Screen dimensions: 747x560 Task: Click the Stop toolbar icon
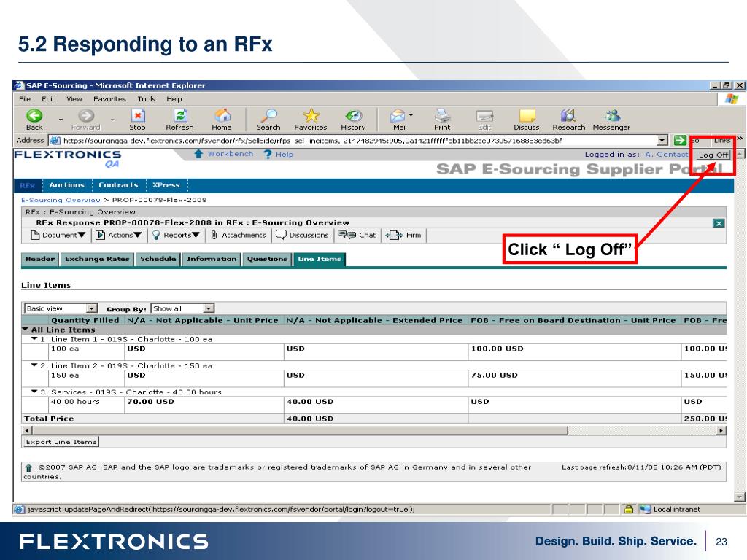point(137,120)
